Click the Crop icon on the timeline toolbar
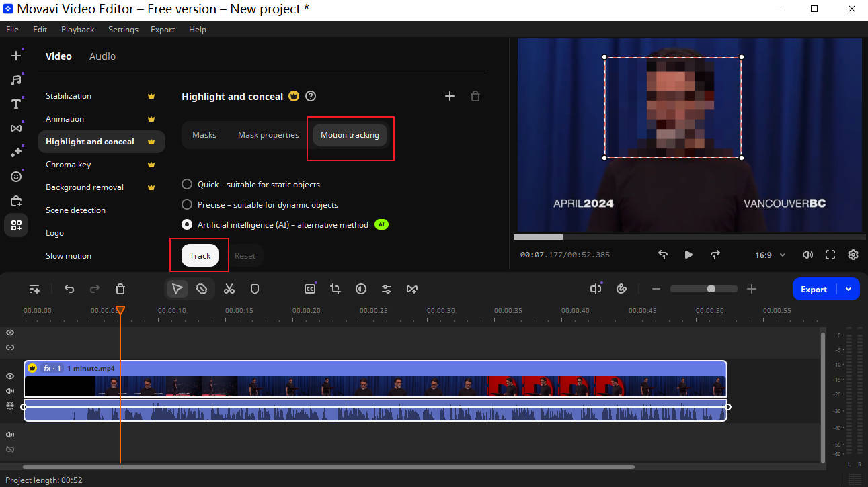 pos(335,288)
